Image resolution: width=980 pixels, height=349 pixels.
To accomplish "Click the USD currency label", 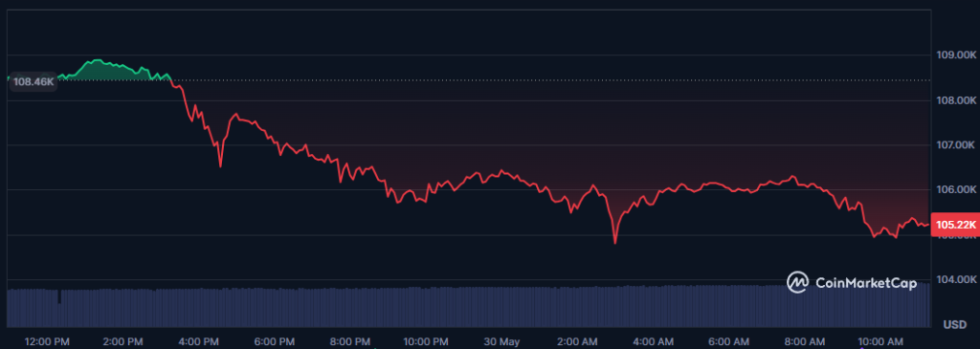I will pos(955,325).
